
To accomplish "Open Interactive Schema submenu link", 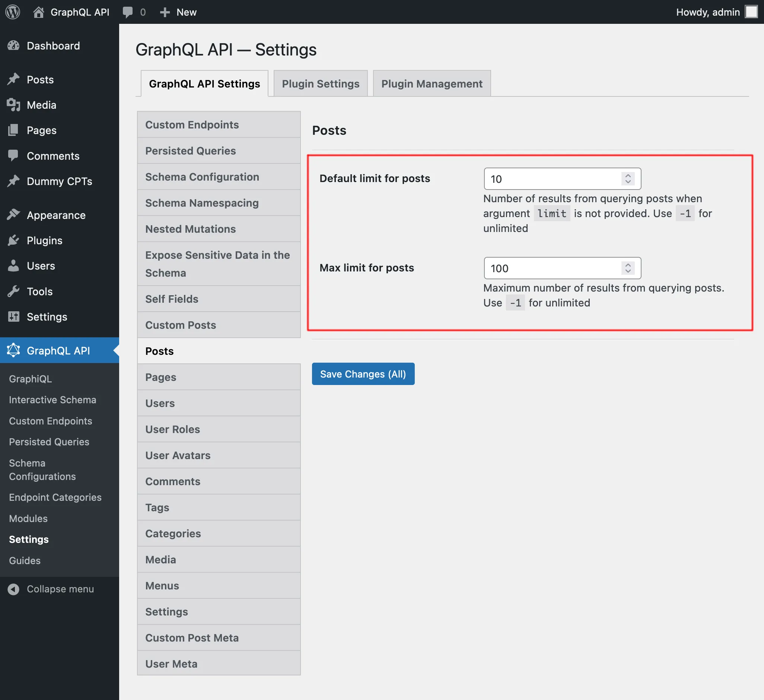I will click(52, 400).
